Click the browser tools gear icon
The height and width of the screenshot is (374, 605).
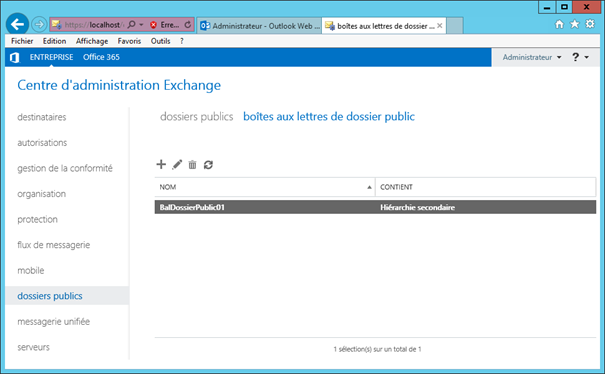pyautogui.click(x=590, y=24)
